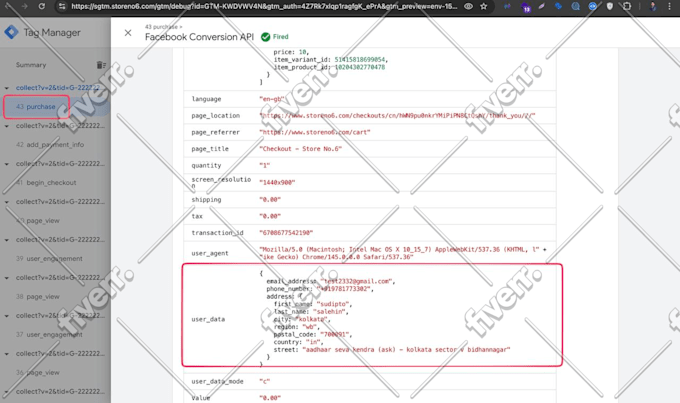Image resolution: width=680 pixels, height=403 pixels.
Task: Expand the truncated user_agent value plus sign
Action: coord(545,249)
